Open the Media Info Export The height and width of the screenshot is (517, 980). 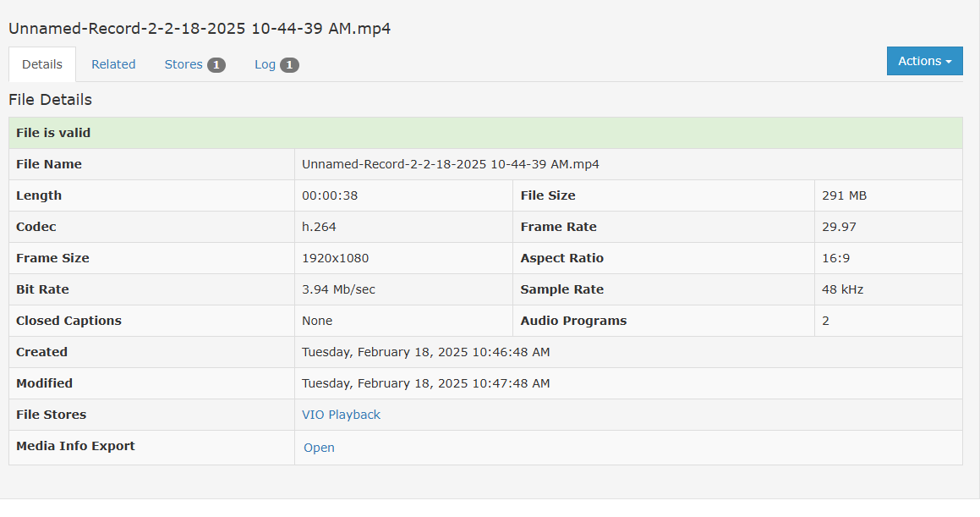click(319, 447)
